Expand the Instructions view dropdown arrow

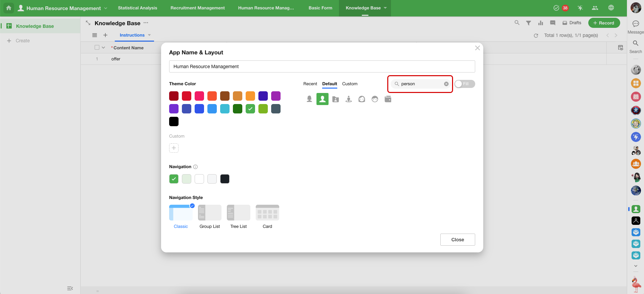(149, 35)
